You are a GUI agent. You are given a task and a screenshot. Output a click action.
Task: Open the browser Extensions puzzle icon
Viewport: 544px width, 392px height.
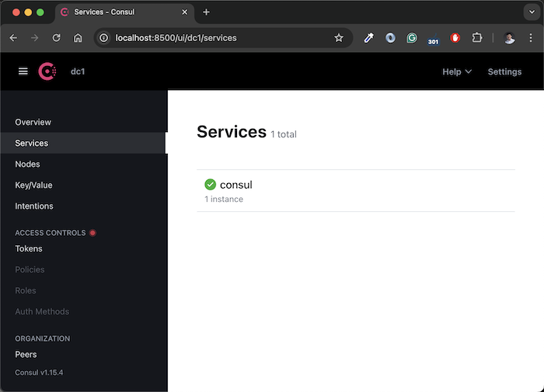pyautogui.click(x=477, y=38)
